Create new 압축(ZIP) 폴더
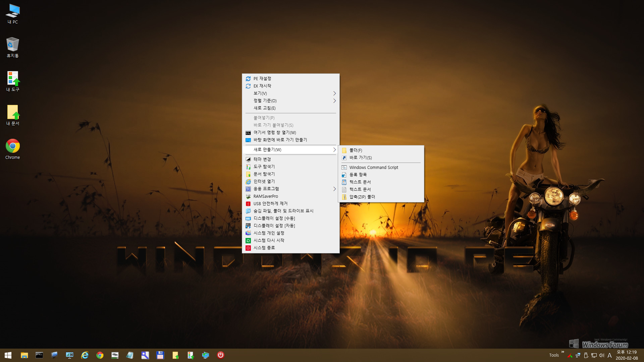 point(381,197)
